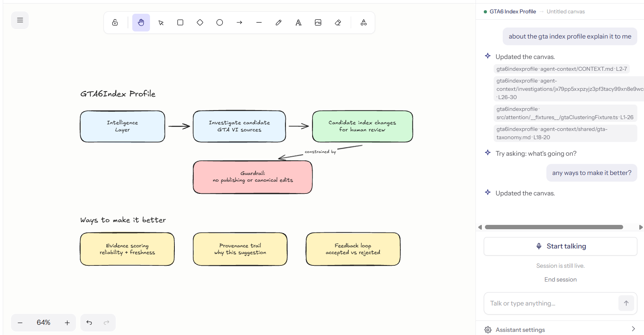Image resolution: width=644 pixels, height=335 pixels.
Task: Open Assistant settings via the gear icon
Action: point(488,329)
